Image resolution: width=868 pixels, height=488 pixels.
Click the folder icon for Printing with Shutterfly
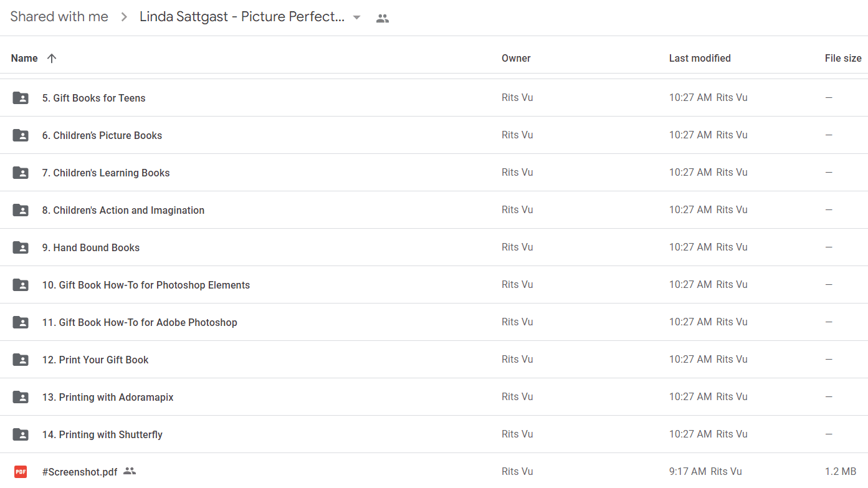tap(21, 434)
